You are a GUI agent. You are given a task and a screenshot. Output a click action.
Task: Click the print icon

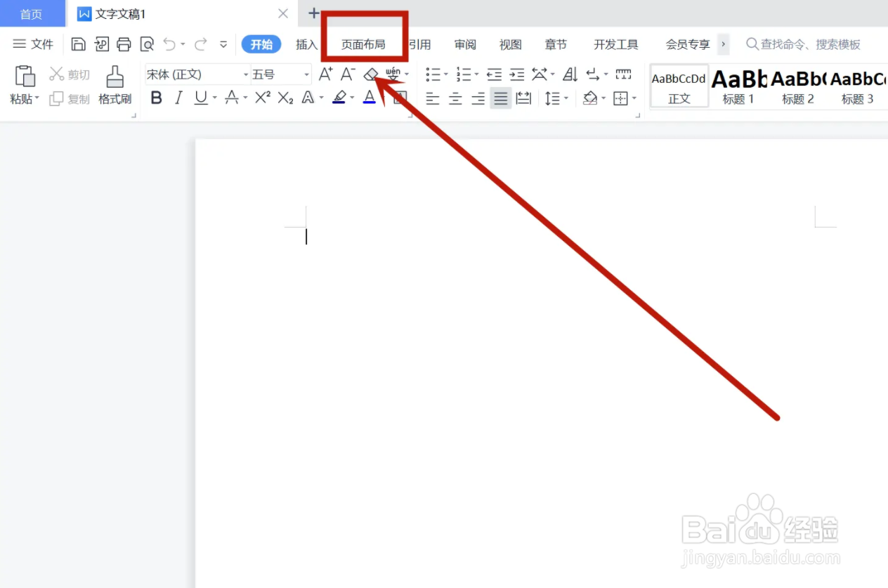(x=124, y=44)
